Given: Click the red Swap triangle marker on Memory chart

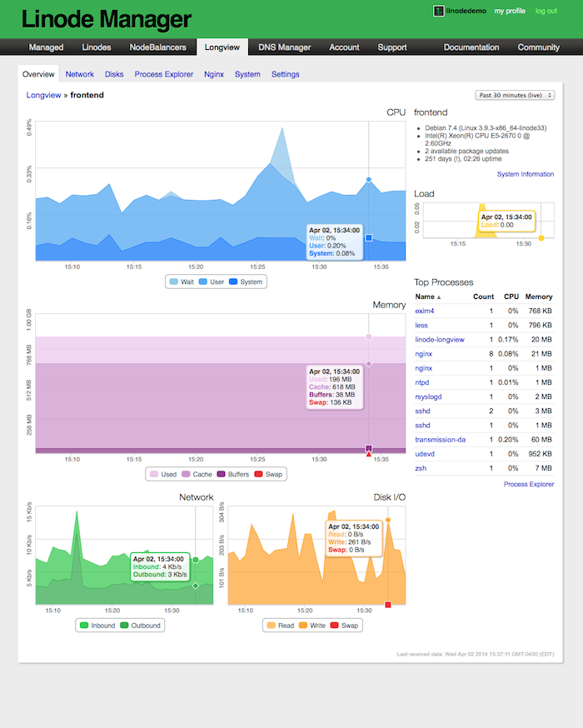Looking at the screenshot, I should [368, 454].
